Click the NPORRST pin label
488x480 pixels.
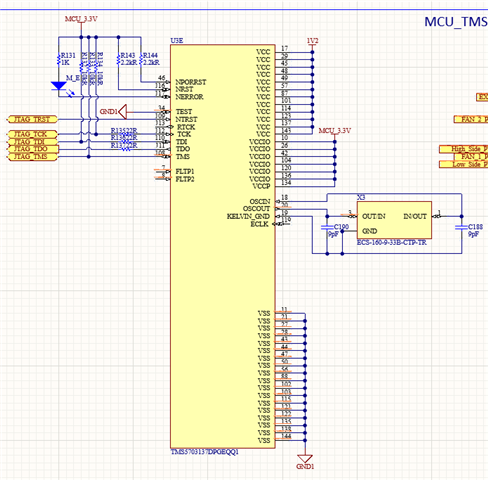point(191,82)
